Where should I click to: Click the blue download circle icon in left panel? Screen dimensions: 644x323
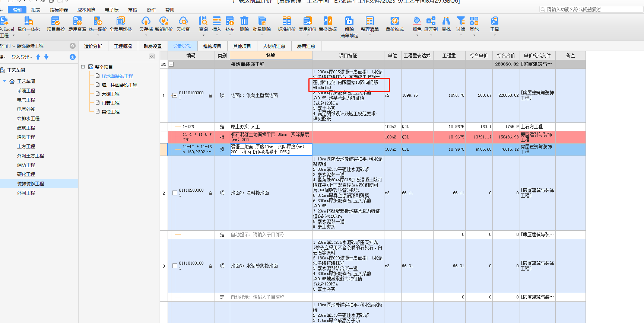(73, 57)
